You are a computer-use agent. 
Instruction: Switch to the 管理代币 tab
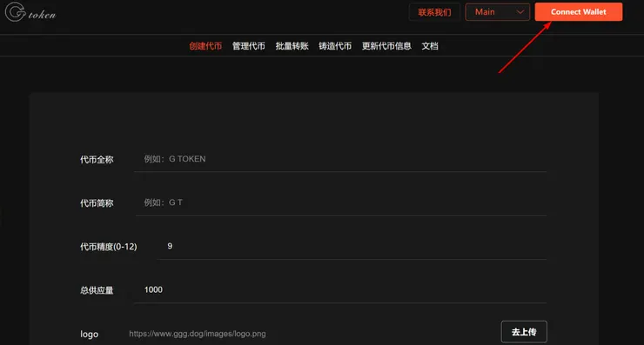[x=249, y=46]
